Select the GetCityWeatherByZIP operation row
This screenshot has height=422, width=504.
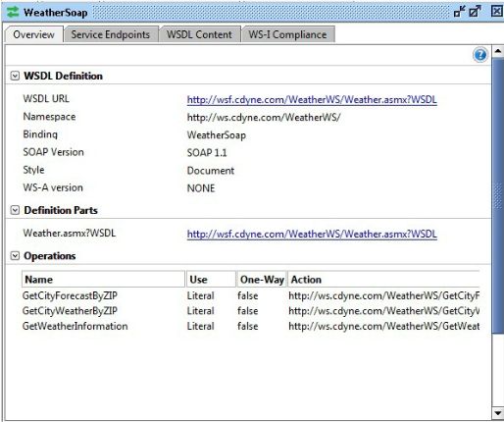tap(251, 311)
